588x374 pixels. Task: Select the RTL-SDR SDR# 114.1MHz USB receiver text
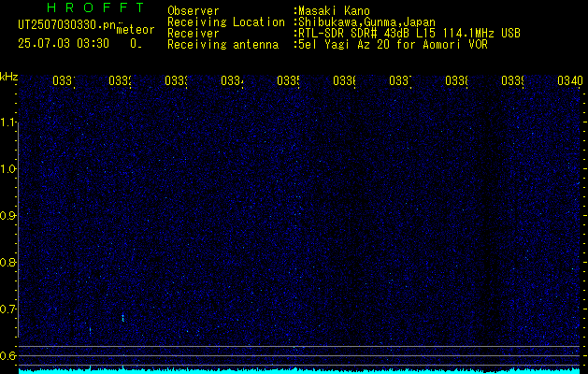(409, 34)
